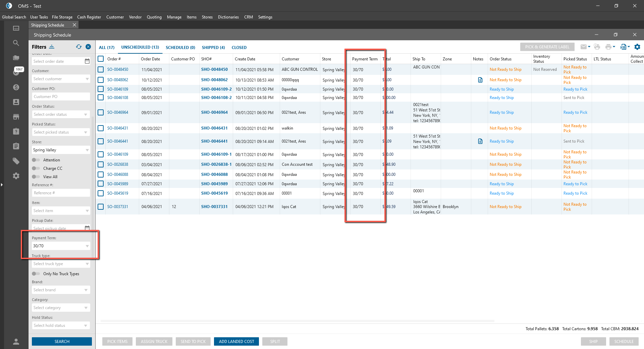Check the box for order SO-0046964
The height and width of the screenshot is (349, 644).
coord(101,112)
